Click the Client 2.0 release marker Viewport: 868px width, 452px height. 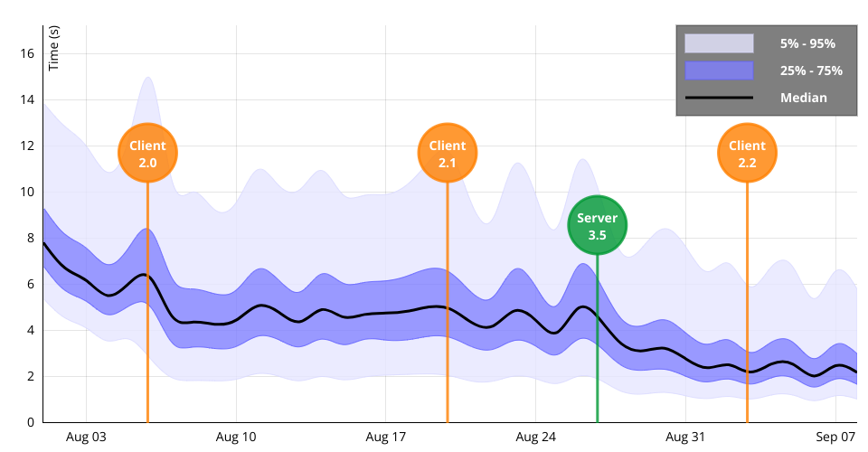point(147,154)
